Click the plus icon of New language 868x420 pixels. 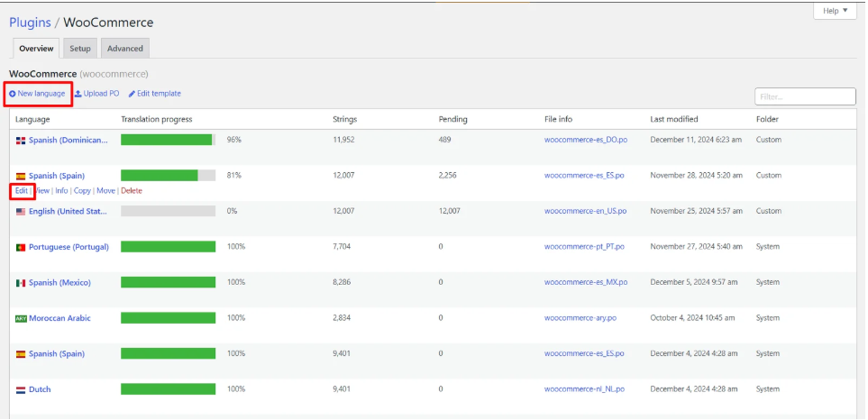tap(13, 94)
